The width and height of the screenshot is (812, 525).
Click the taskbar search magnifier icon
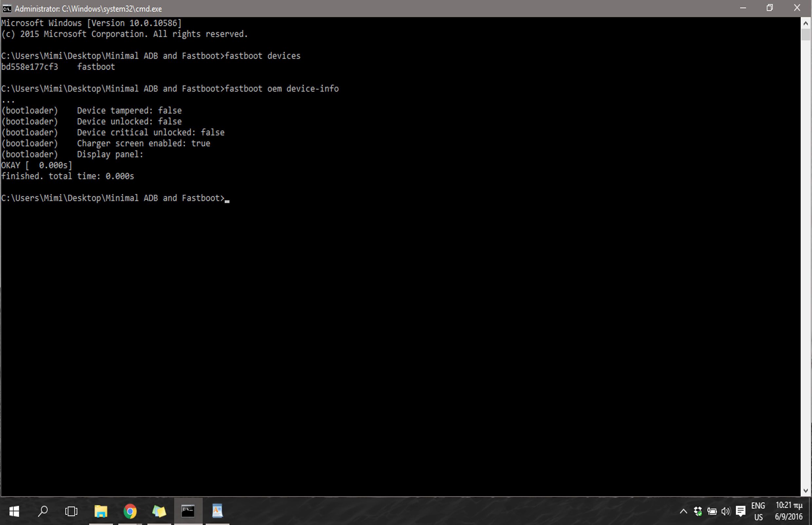coord(43,511)
